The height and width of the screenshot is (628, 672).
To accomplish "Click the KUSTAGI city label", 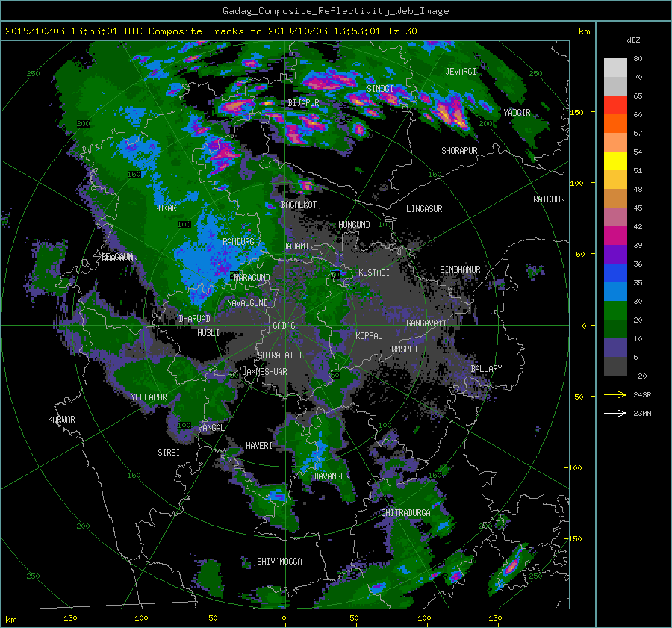I will click(374, 273).
